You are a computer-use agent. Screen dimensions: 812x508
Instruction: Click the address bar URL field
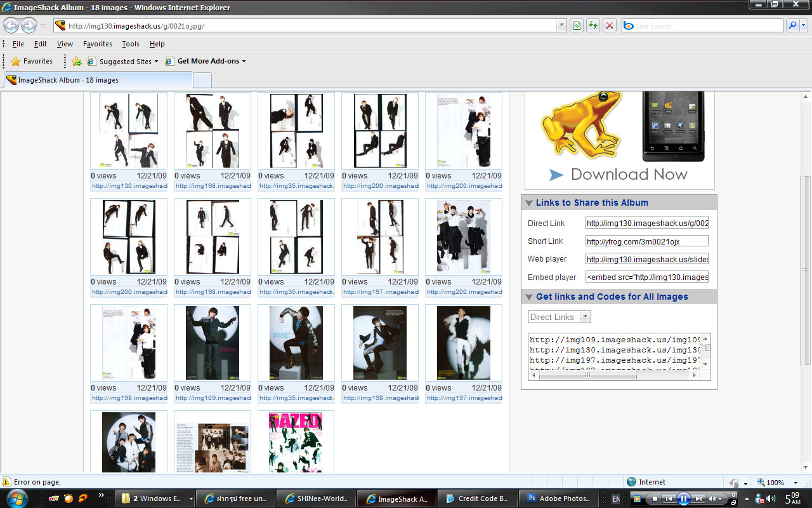[311, 26]
